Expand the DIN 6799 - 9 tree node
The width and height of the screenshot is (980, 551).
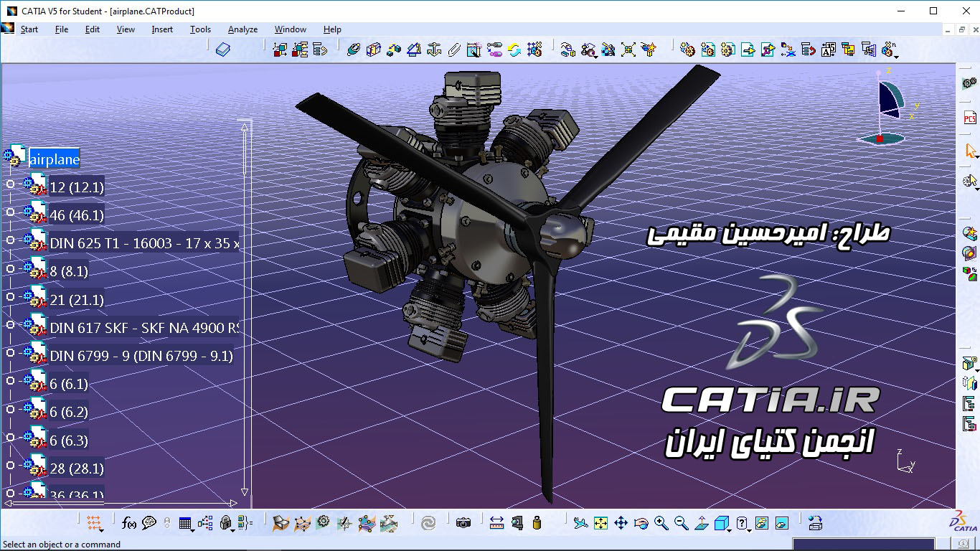tap(10, 352)
